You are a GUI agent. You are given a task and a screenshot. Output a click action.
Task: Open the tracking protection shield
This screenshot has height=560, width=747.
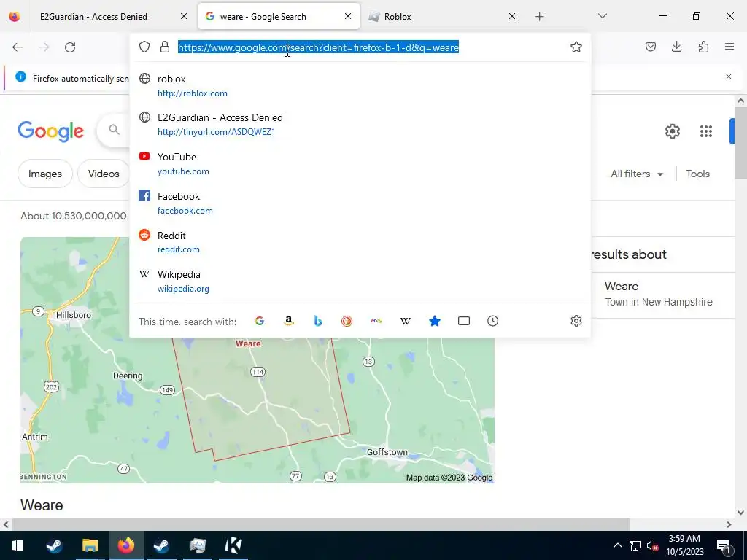[x=144, y=47]
